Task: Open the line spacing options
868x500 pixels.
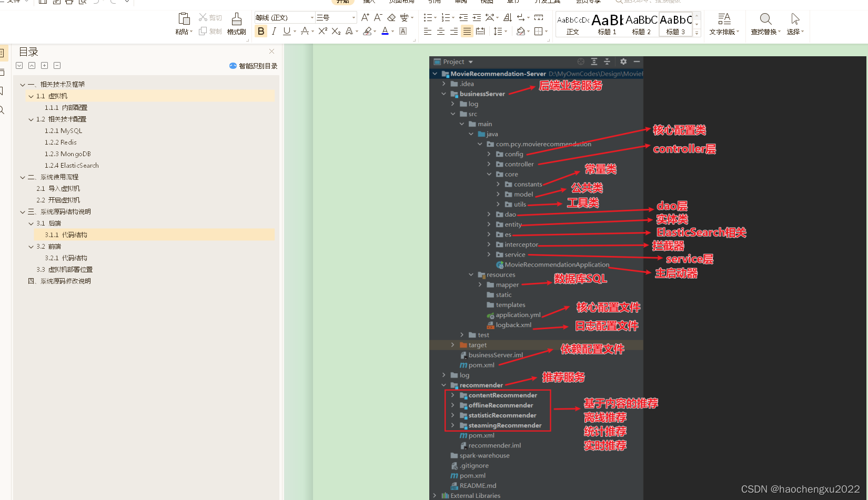Action: [498, 32]
